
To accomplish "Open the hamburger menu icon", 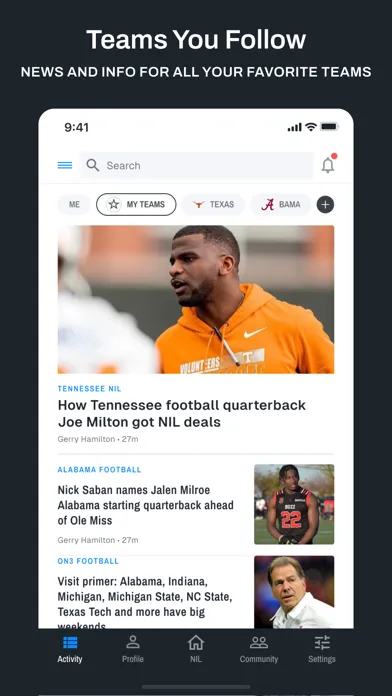I will pos(65,165).
